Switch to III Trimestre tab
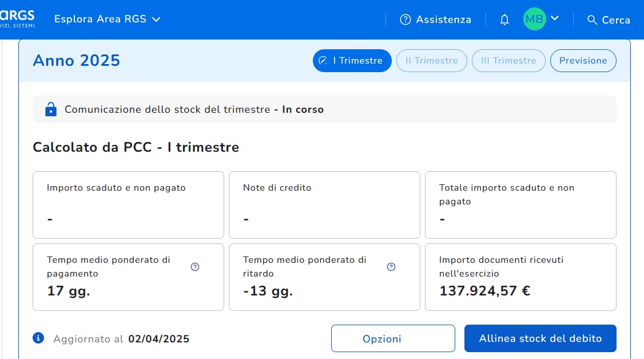This screenshot has height=359, width=644. click(x=508, y=61)
